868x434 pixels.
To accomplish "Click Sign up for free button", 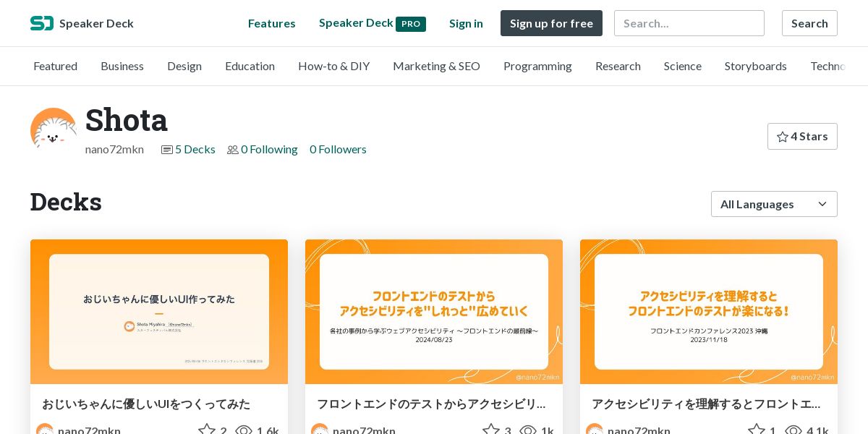I will click(x=551, y=23).
